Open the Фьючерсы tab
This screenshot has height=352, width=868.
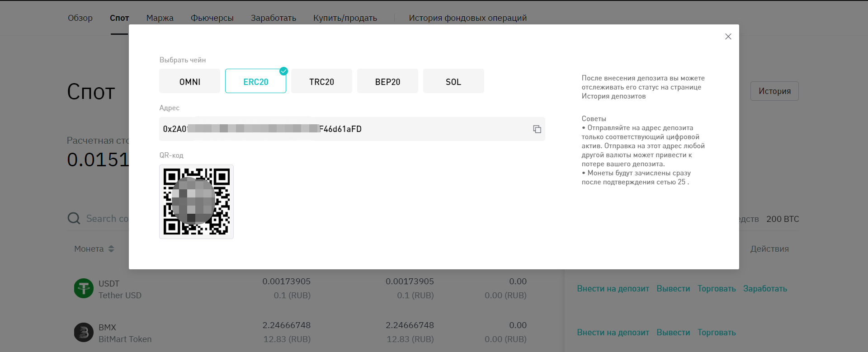pos(212,18)
